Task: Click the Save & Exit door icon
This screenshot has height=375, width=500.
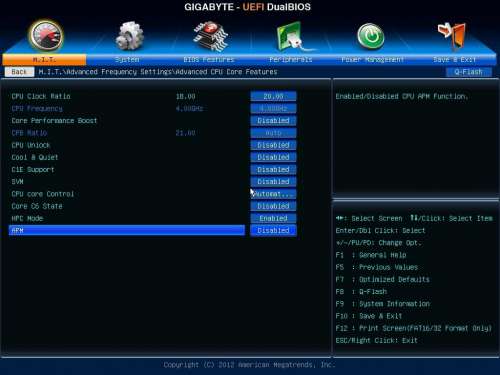Action: coord(453,35)
